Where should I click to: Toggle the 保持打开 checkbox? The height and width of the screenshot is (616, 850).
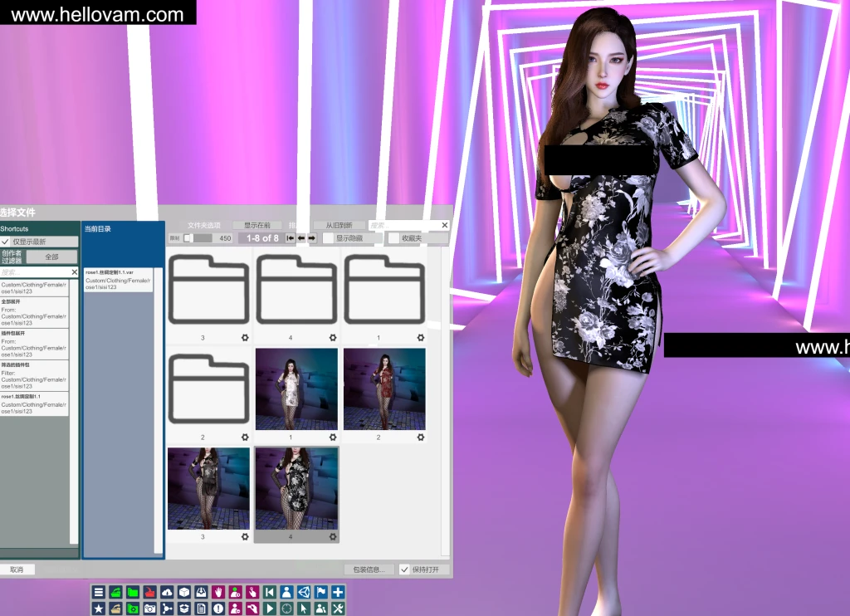point(405,570)
